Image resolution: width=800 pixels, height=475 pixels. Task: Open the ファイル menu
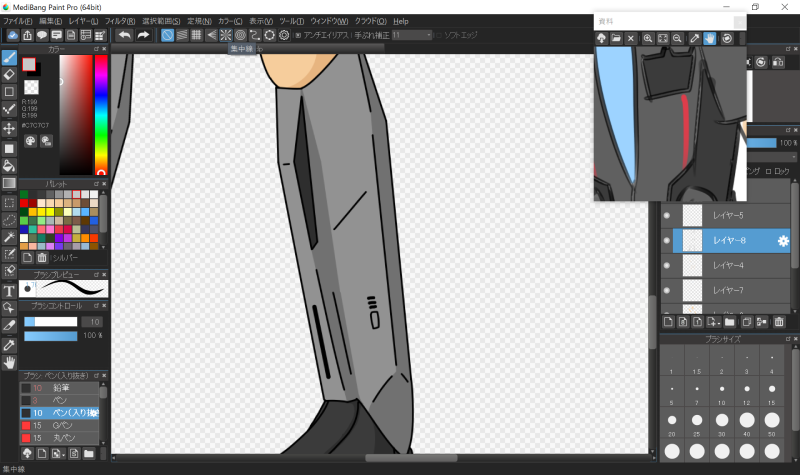(x=17, y=21)
